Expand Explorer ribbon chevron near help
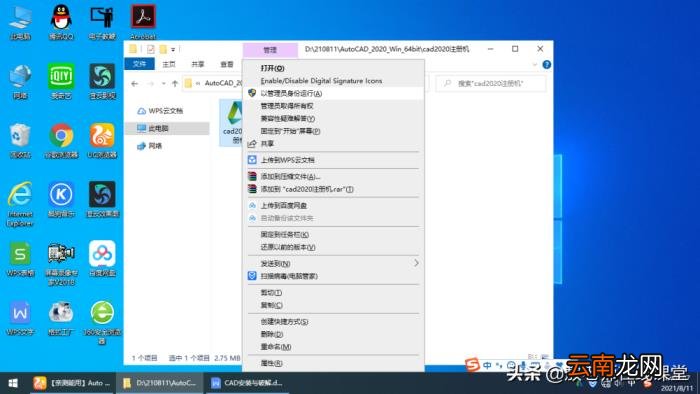 click(x=535, y=65)
